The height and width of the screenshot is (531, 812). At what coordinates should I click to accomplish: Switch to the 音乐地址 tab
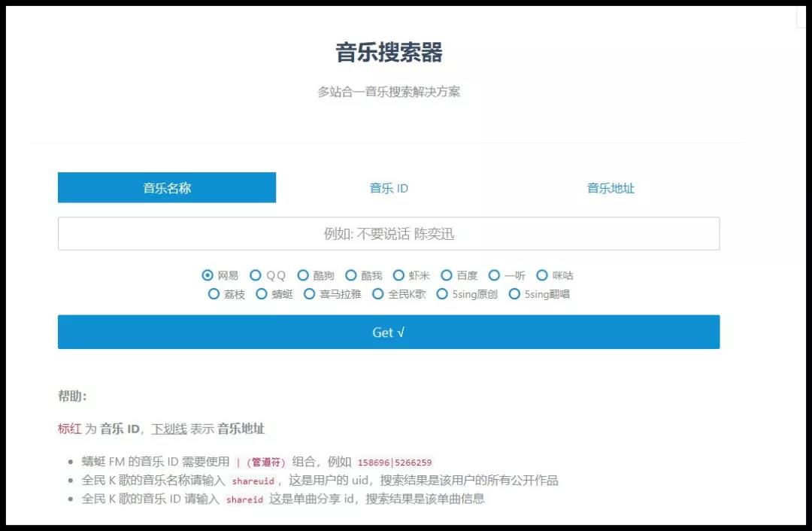coord(611,188)
